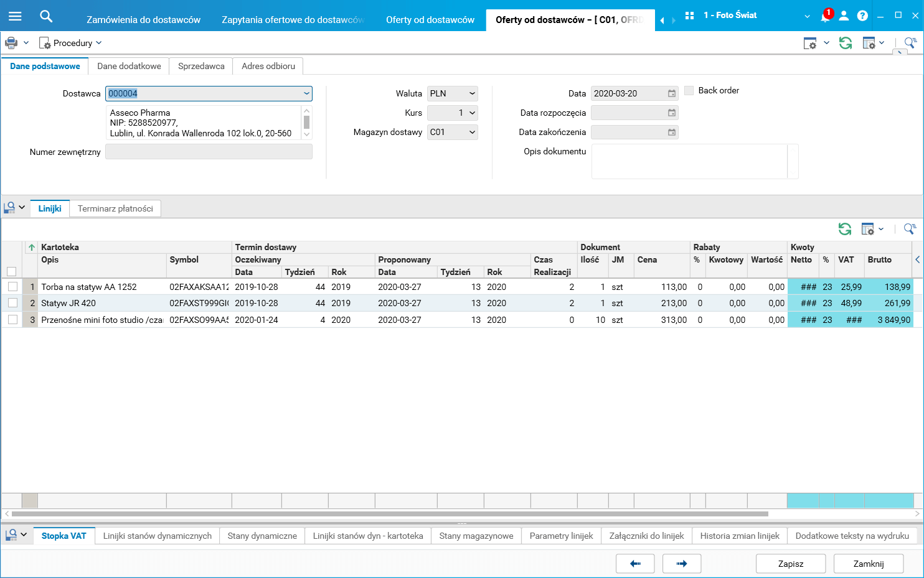The width and height of the screenshot is (924, 578).
Task: Click the Zapisz button
Action: pos(791,564)
